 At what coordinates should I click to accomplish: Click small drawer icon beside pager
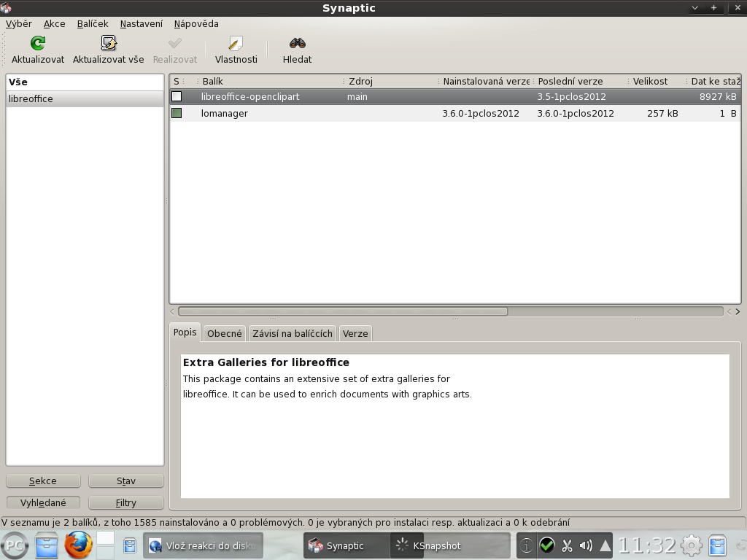coord(130,545)
